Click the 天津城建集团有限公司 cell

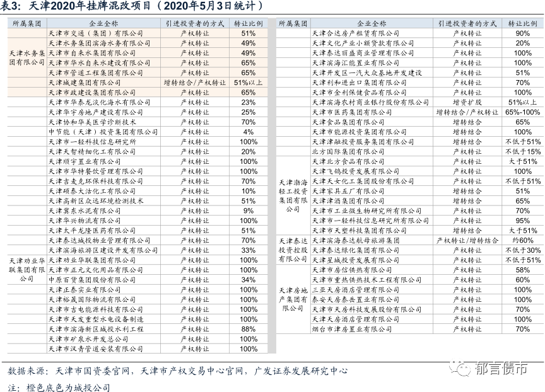pyautogui.click(x=85, y=83)
